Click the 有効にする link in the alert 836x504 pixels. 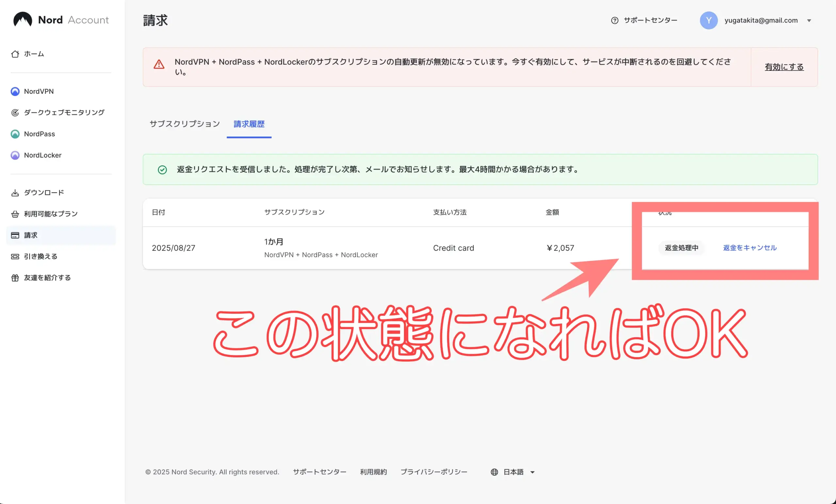(x=784, y=67)
